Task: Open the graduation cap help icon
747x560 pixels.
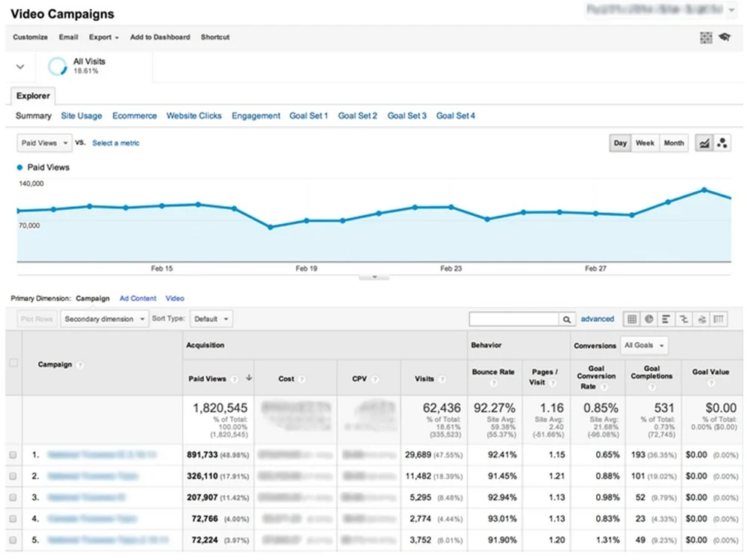Action: click(x=725, y=37)
